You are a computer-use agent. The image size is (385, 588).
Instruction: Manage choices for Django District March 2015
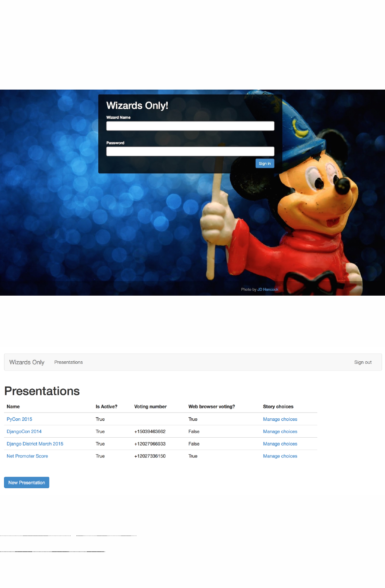pos(280,444)
